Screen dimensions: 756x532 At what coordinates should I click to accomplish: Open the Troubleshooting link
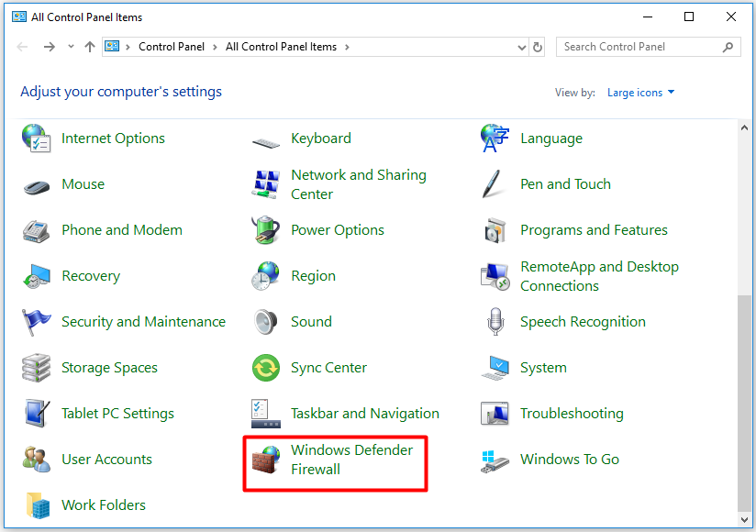pos(572,414)
